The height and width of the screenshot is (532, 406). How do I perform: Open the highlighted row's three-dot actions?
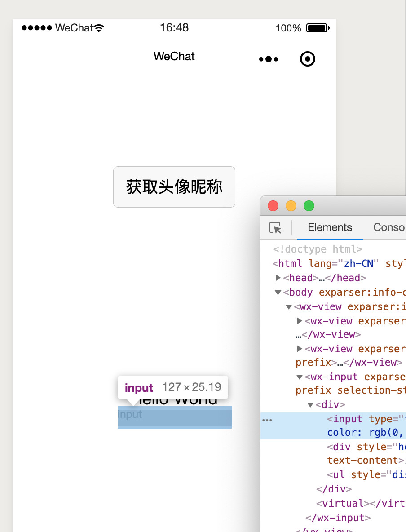click(267, 421)
